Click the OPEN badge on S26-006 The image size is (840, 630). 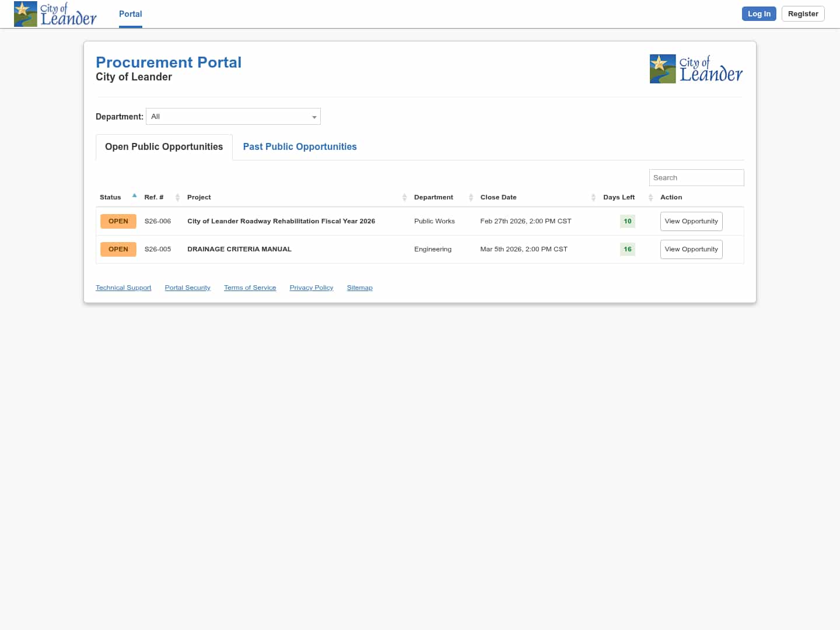(x=118, y=221)
